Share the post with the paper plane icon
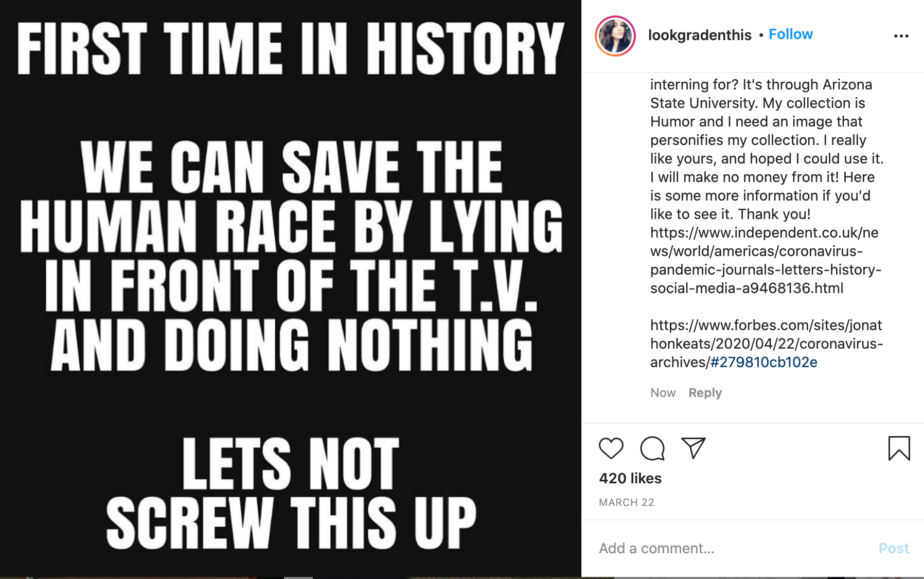The height and width of the screenshot is (579, 924). (693, 448)
